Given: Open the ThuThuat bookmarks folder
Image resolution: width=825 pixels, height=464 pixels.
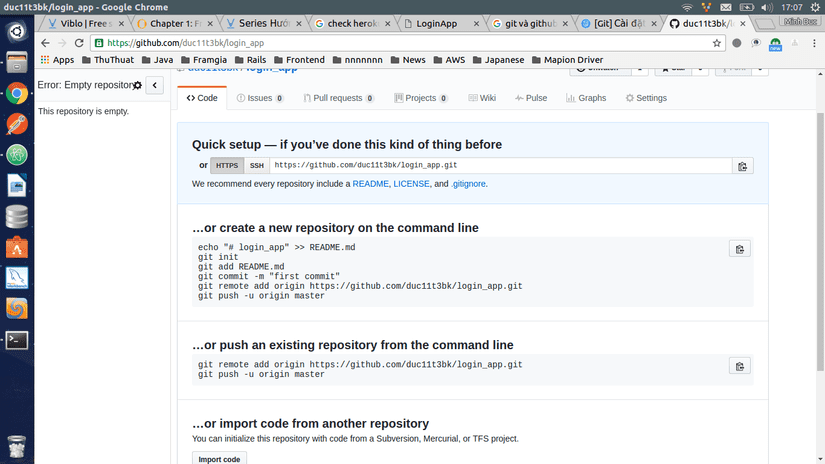Looking at the screenshot, I should (x=108, y=60).
